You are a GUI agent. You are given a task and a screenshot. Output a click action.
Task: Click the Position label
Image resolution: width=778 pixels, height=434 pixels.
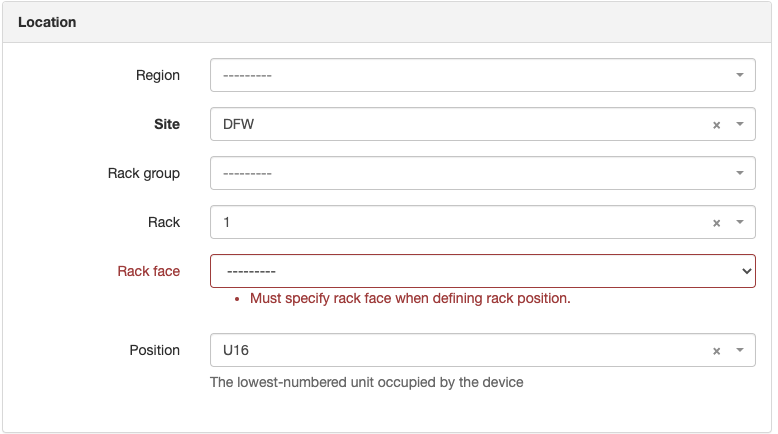(x=154, y=350)
